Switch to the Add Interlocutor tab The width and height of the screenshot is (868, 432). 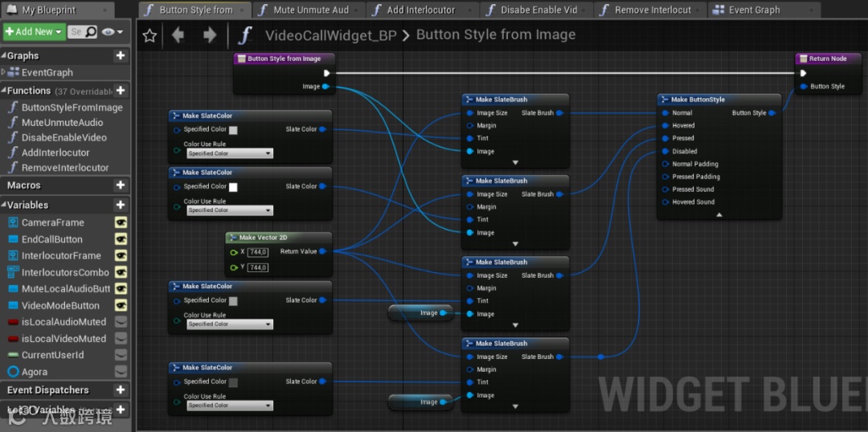pyautogui.click(x=423, y=10)
